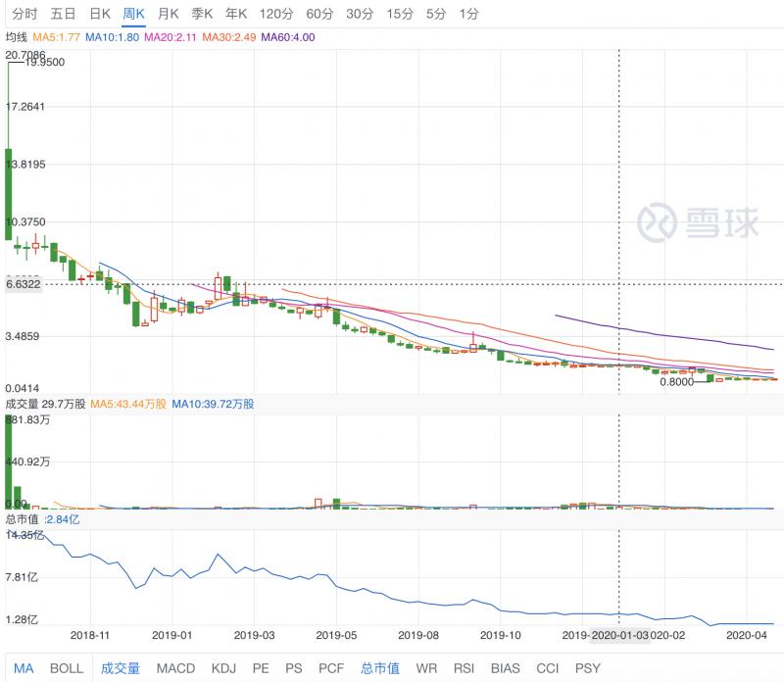
Task: Click the MA20:2.11 legend value
Action: [170, 37]
